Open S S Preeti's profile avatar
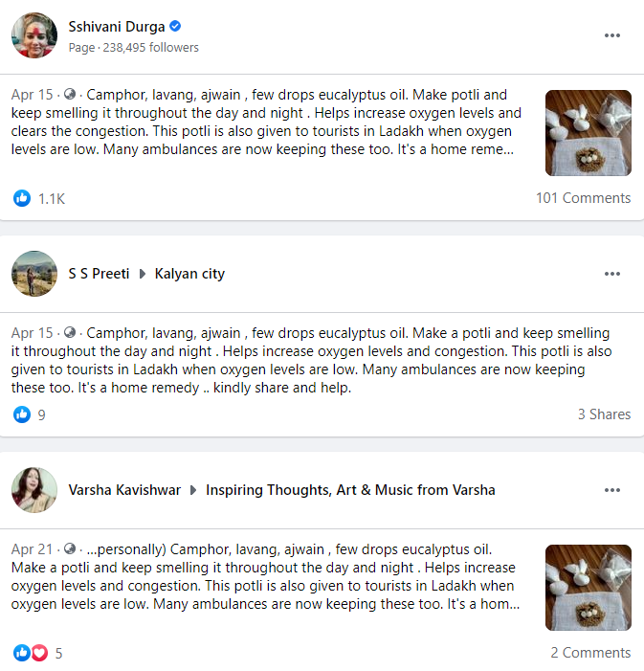644x671 pixels. [33, 274]
